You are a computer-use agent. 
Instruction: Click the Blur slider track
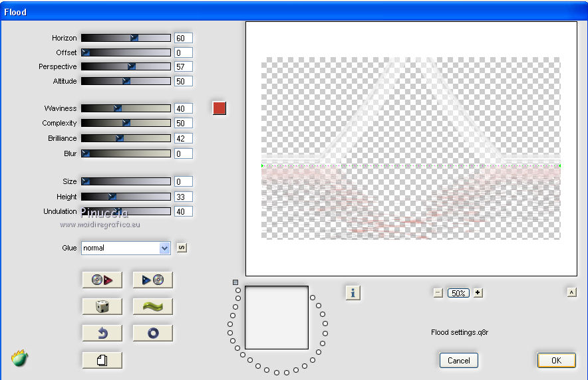coord(126,153)
